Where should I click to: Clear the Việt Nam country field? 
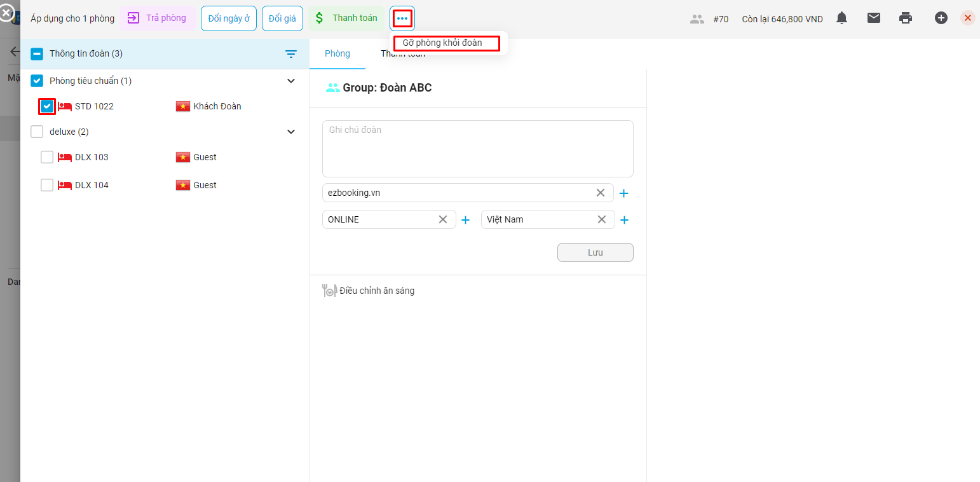601,219
